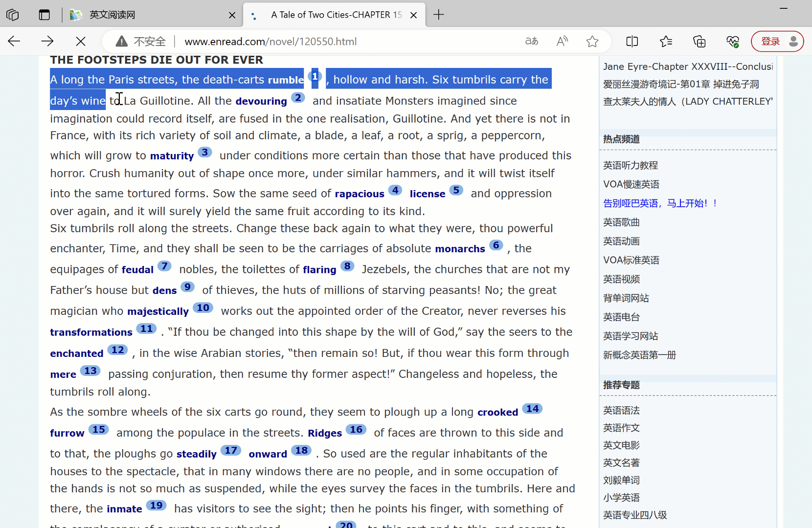812x528 pixels.
Task: Open VOA标准英语 channel link
Action: pos(632,260)
